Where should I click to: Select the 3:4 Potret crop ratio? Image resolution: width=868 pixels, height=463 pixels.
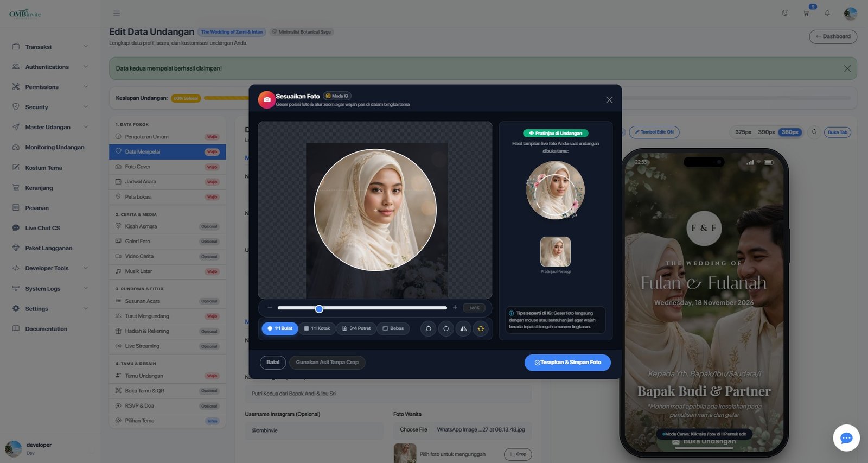[x=356, y=328]
